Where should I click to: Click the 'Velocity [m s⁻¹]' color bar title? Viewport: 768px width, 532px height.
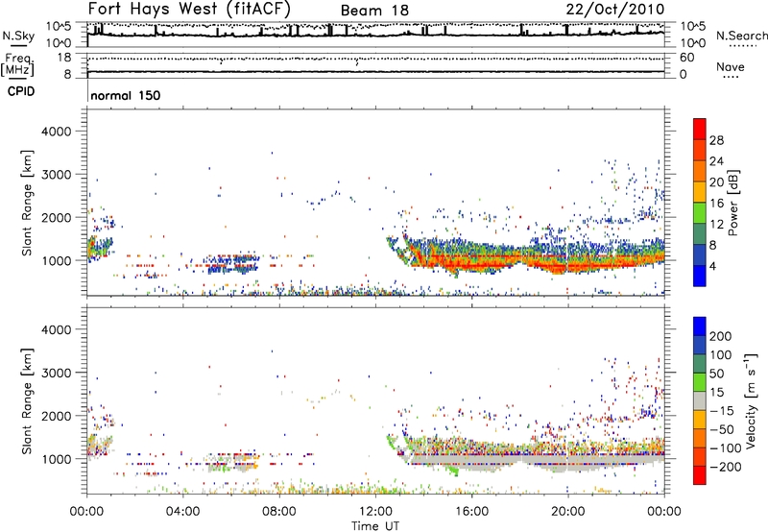[x=750, y=400]
